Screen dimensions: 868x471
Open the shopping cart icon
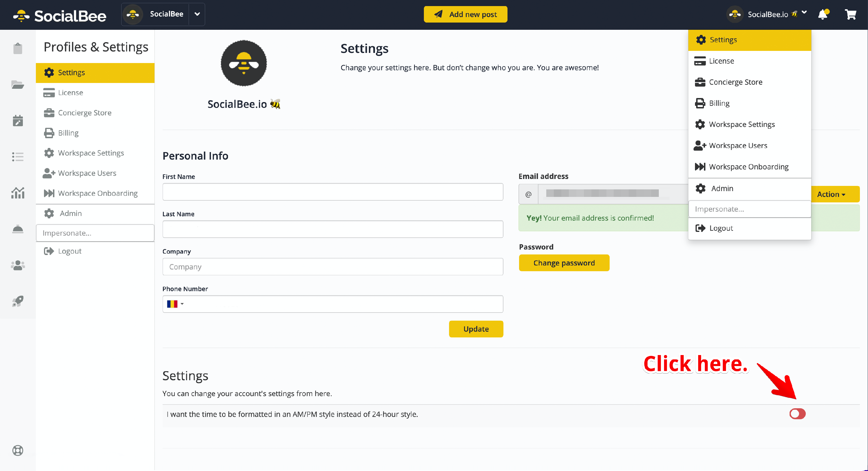(x=850, y=14)
